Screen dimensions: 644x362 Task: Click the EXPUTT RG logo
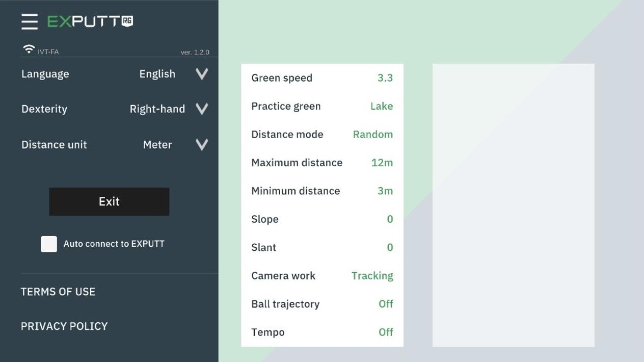90,21
